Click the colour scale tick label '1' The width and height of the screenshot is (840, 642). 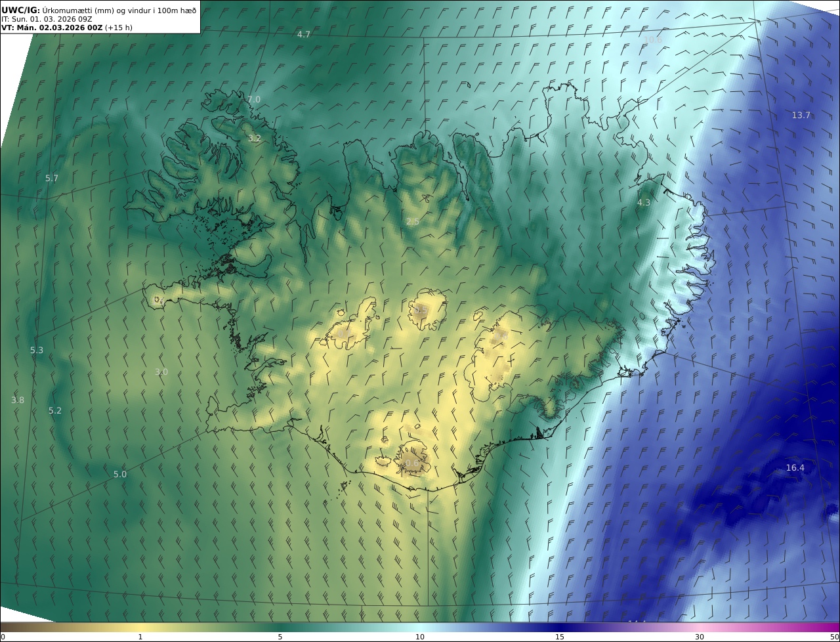140,637
